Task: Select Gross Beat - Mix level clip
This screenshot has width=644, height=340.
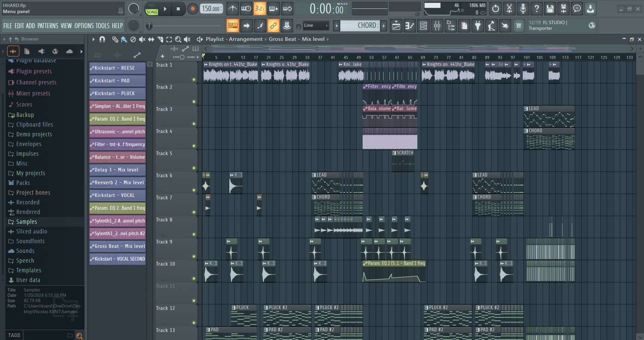Action: coord(117,247)
